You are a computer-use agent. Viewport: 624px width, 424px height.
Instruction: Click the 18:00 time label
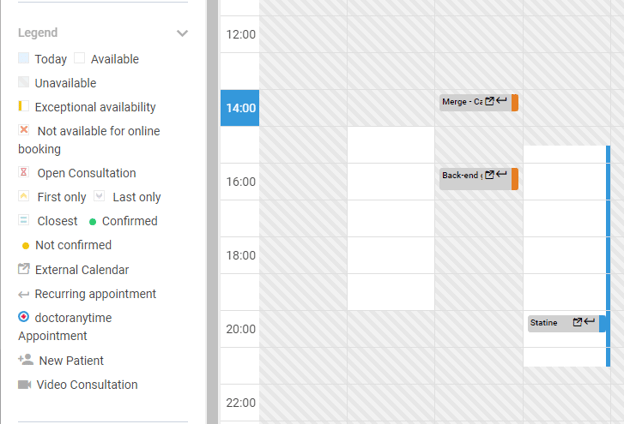click(240, 255)
